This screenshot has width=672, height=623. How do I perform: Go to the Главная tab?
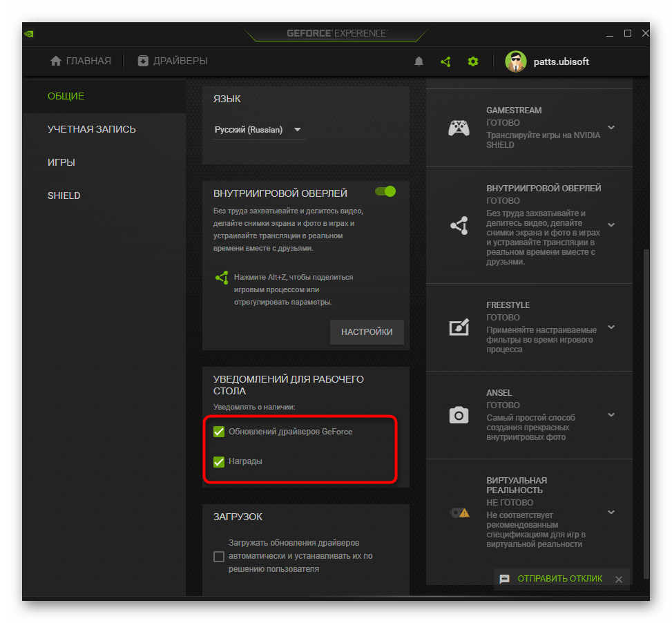coord(81,61)
